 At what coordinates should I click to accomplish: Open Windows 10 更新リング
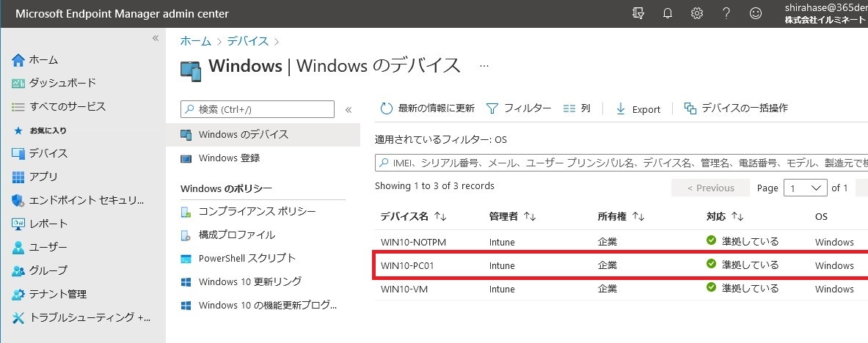point(250,281)
